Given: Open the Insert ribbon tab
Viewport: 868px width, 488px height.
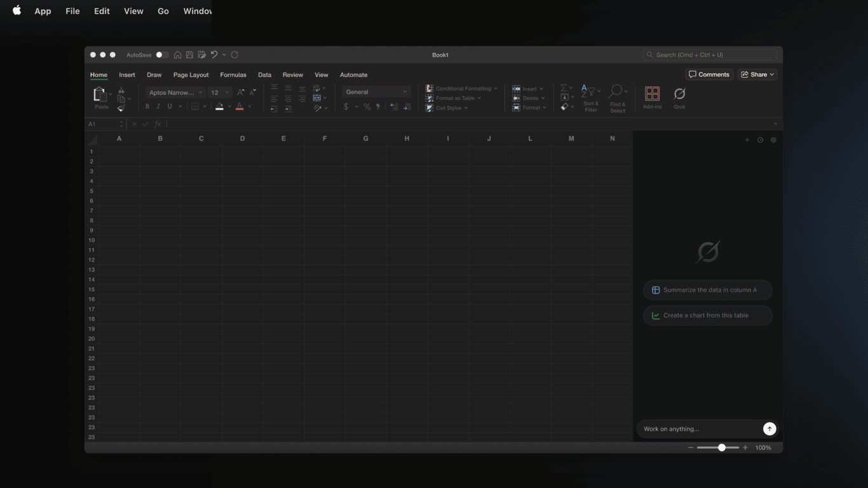Looking at the screenshot, I should [127, 75].
